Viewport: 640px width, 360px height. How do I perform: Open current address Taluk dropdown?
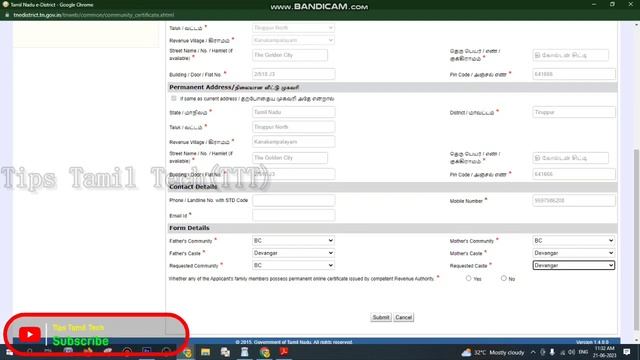coord(293,28)
